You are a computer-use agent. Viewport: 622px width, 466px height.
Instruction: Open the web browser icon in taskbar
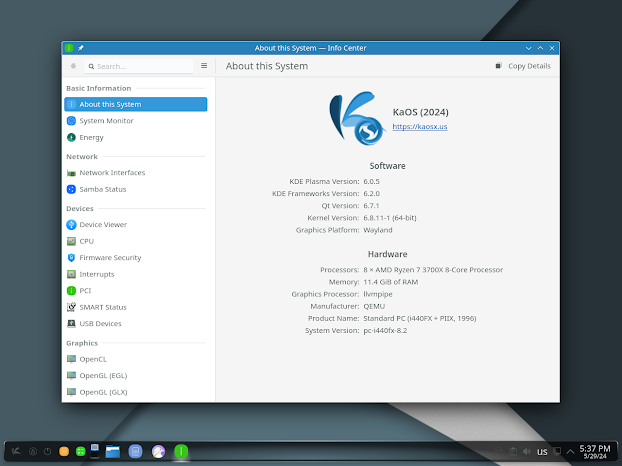point(158,451)
